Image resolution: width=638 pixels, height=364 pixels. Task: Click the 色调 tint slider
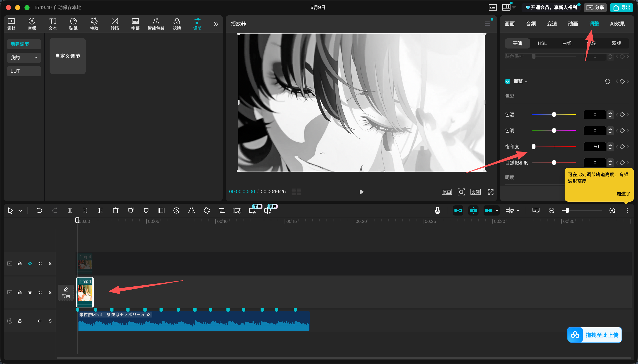554,131
